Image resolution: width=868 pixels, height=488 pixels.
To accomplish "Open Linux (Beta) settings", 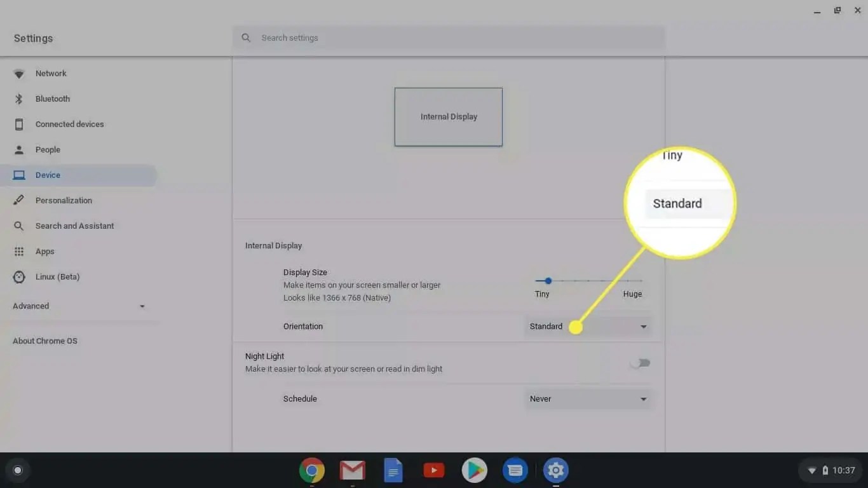I will [58, 276].
